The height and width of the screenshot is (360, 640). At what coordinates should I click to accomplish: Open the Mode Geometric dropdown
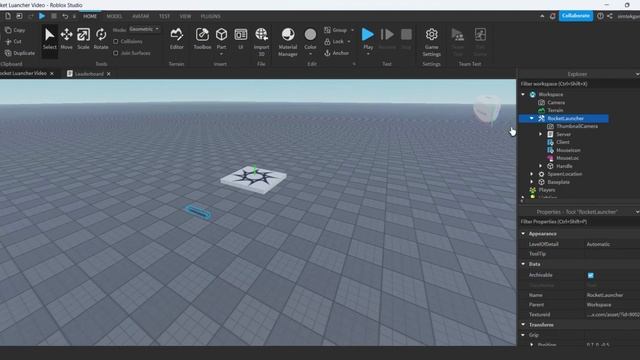144,29
